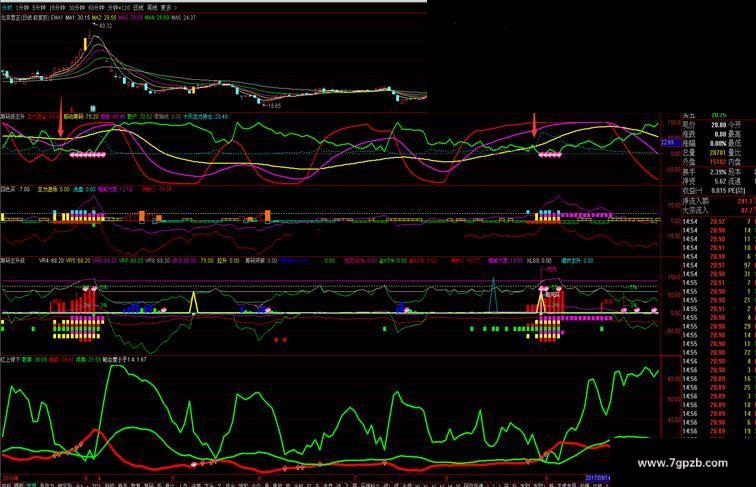Click the VR4: 68.20 indicator value
This screenshot has height=487, width=756.
pyautogui.click(x=51, y=260)
